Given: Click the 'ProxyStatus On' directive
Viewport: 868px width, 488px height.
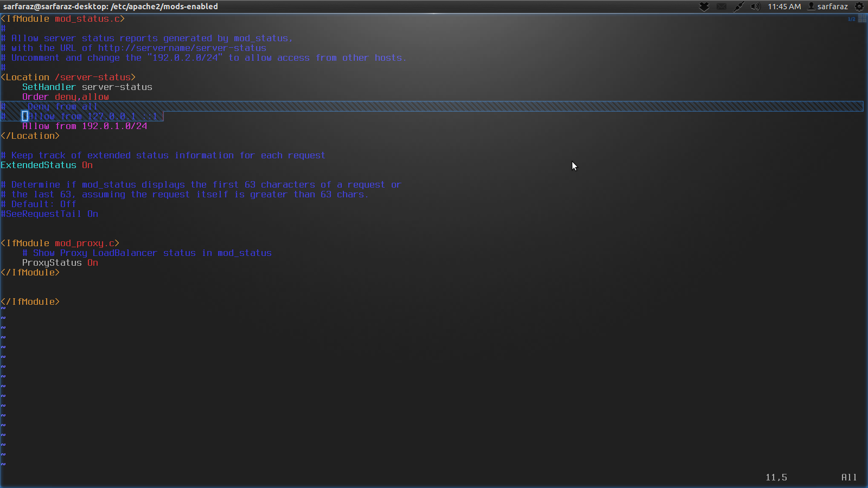Looking at the screenshot, I should pyautogui.click(x=60, y=263).
